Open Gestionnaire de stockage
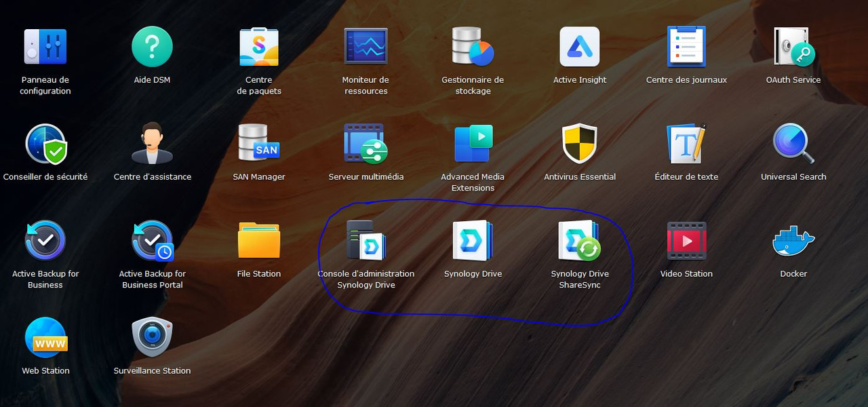This screenshot has height=407, width=868. click(473, 47)
